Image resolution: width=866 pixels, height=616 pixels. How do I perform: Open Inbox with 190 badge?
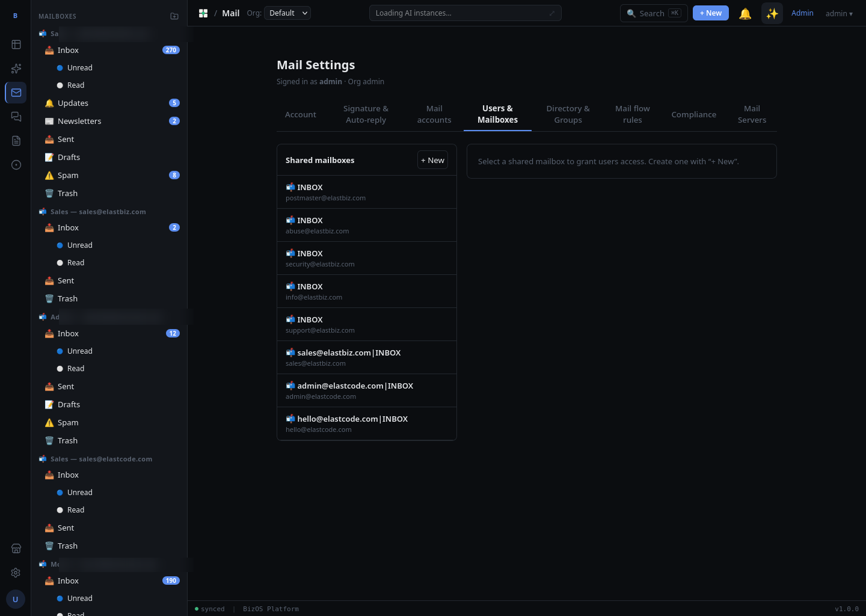[x=109, y=581]
